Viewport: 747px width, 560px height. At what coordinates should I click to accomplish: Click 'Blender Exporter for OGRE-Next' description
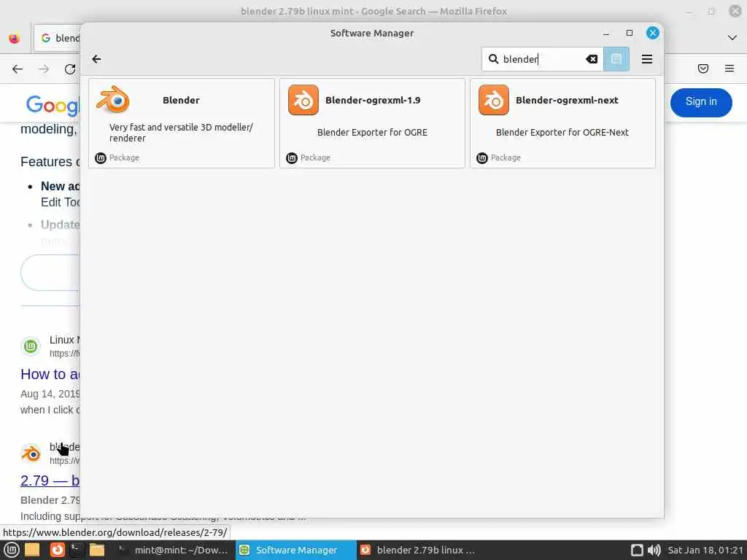point(562,133)
